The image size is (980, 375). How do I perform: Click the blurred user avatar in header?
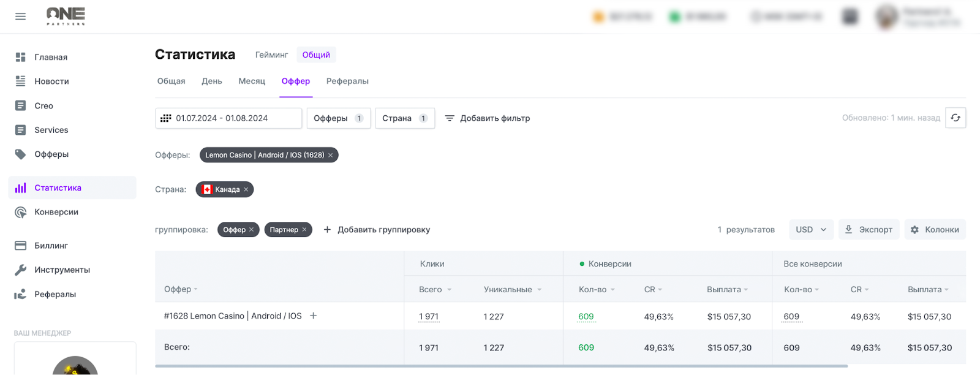point(886,17)
